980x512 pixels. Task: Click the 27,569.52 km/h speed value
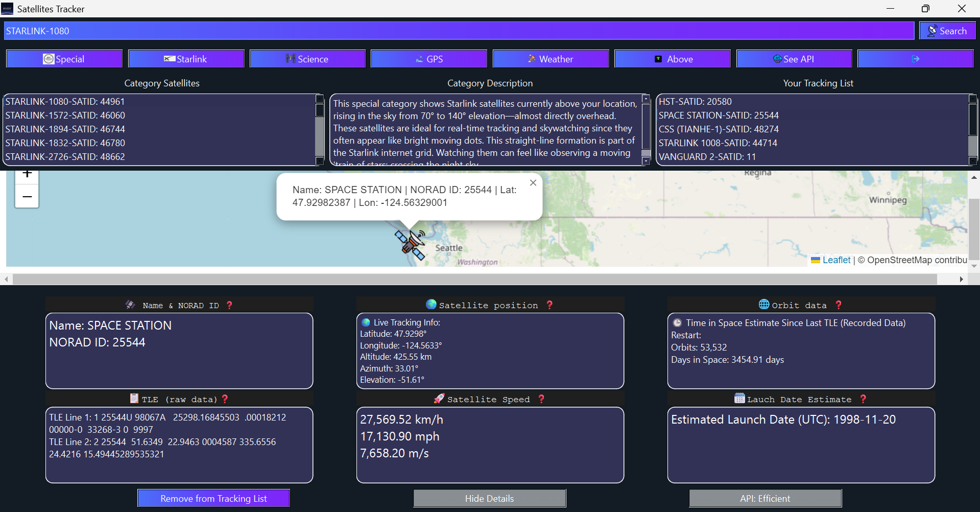tap(401, 420)
